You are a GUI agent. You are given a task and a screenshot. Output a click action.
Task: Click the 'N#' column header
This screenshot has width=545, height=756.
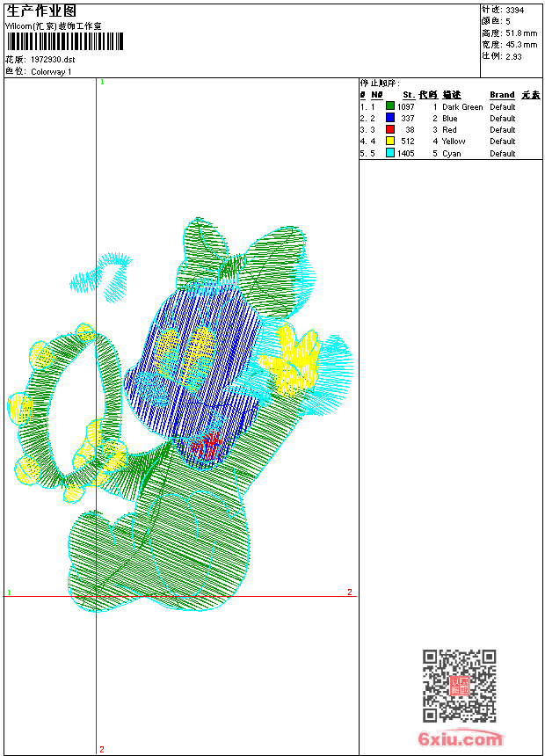pyautogui.click(x=377, y=95)
